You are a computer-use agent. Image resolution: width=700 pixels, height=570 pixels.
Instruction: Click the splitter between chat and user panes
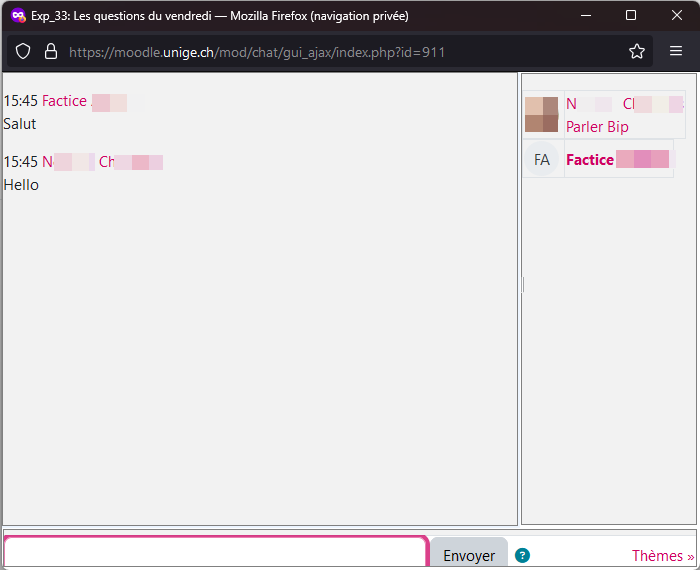point(521,285)
